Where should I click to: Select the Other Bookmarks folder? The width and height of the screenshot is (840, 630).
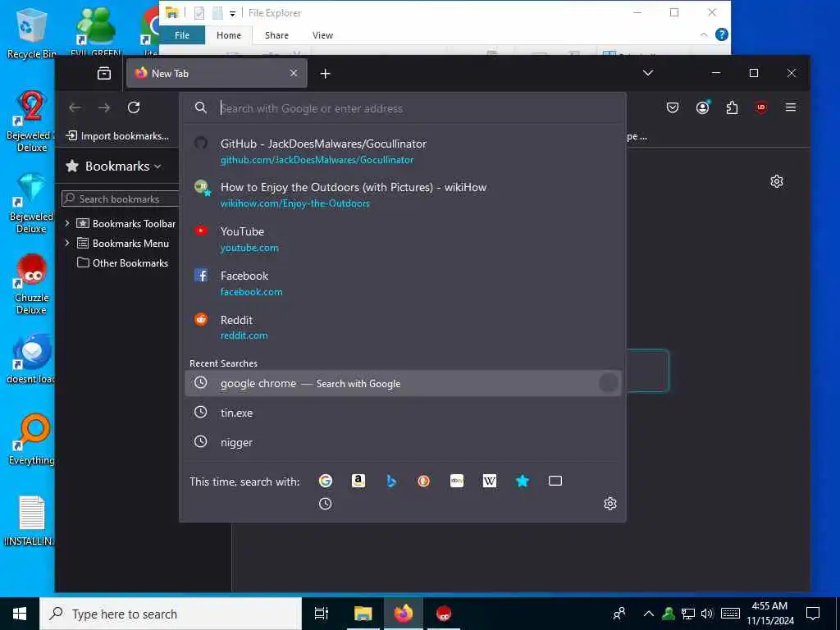tap(123, 263)
